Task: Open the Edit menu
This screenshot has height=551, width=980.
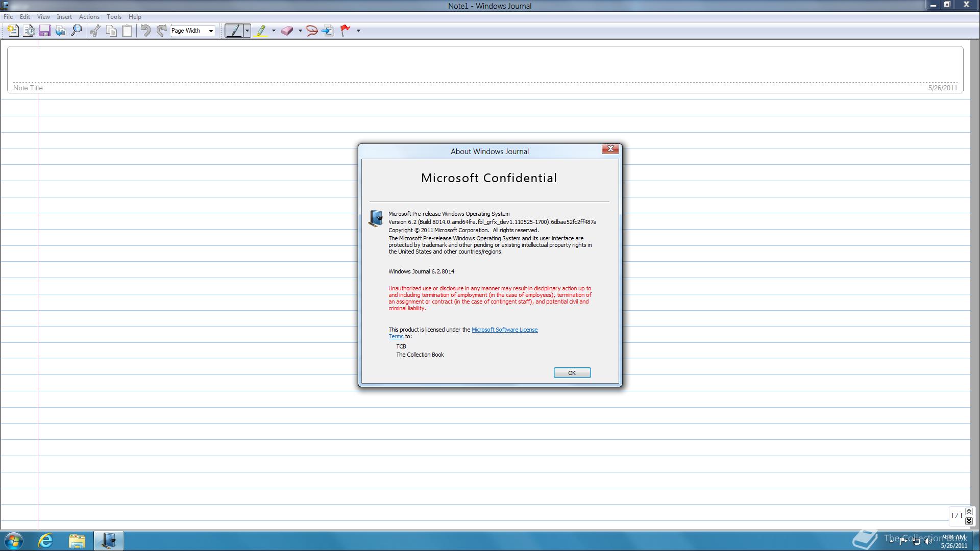Action: tap(24, 17)
